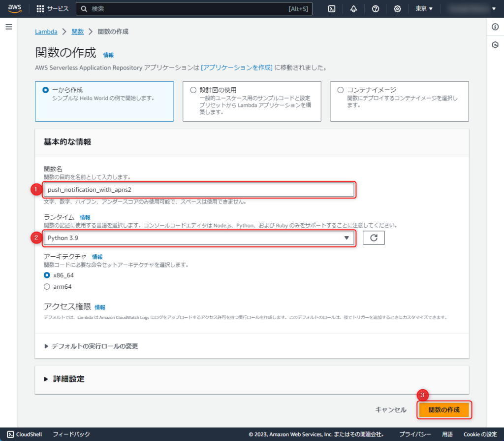Screen dimensions: 504x441
Task: Open 情報 link next to ランタイム
Action: [85, 217]
